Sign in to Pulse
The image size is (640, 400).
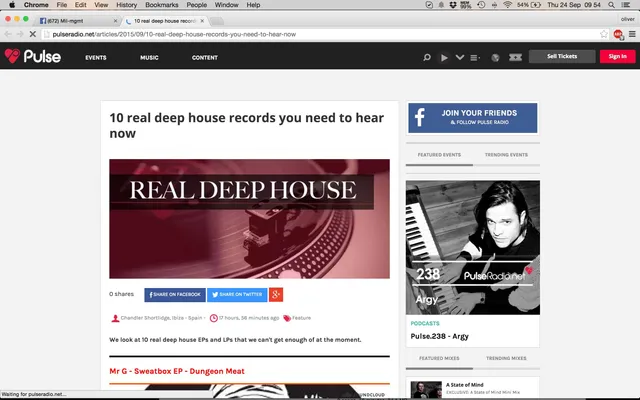[x=618, y=56]
